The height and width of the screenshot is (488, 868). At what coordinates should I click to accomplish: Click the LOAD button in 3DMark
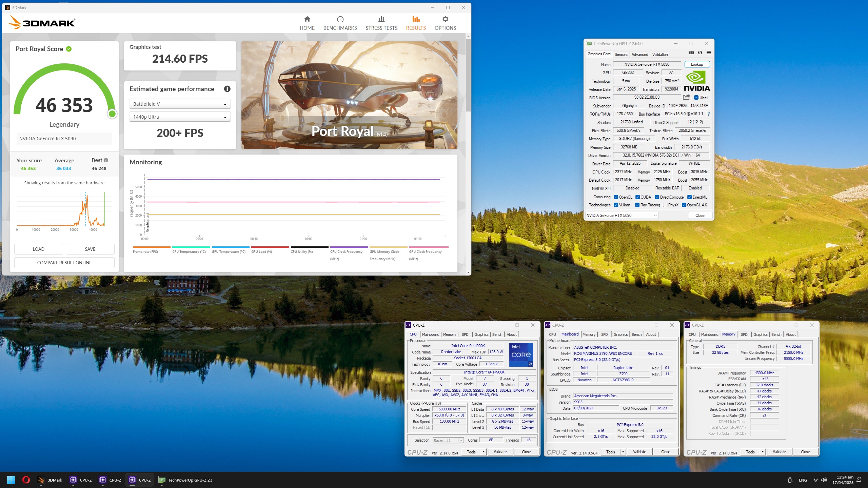tap(38, 249)
